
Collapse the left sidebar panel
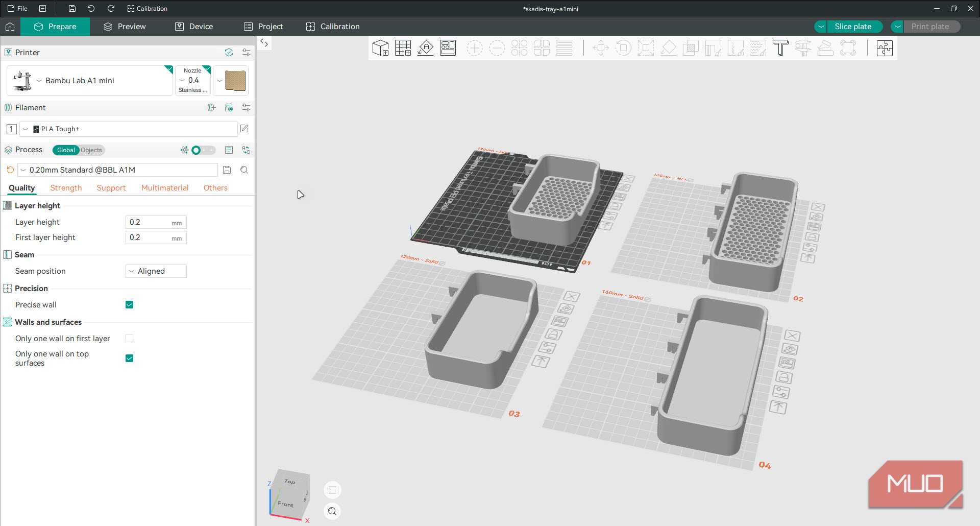(264, 43)
